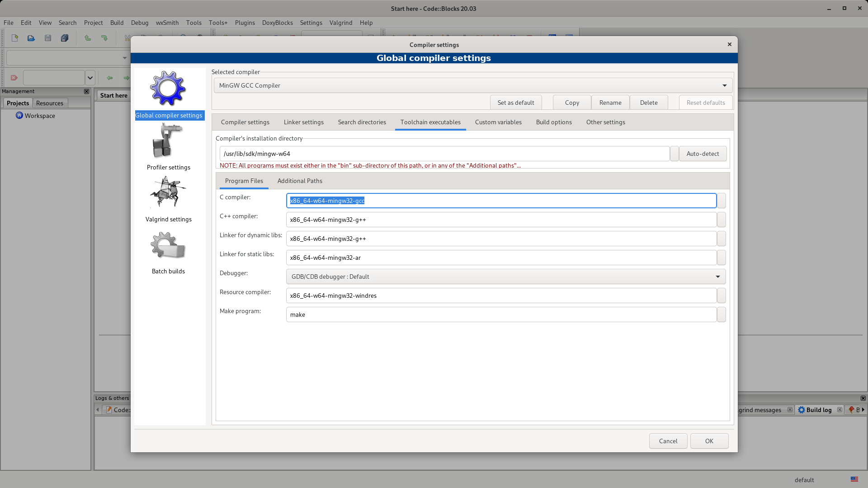Close the Build log tab
This screenshot has width=868, height=488.
(x=840, y=410)
